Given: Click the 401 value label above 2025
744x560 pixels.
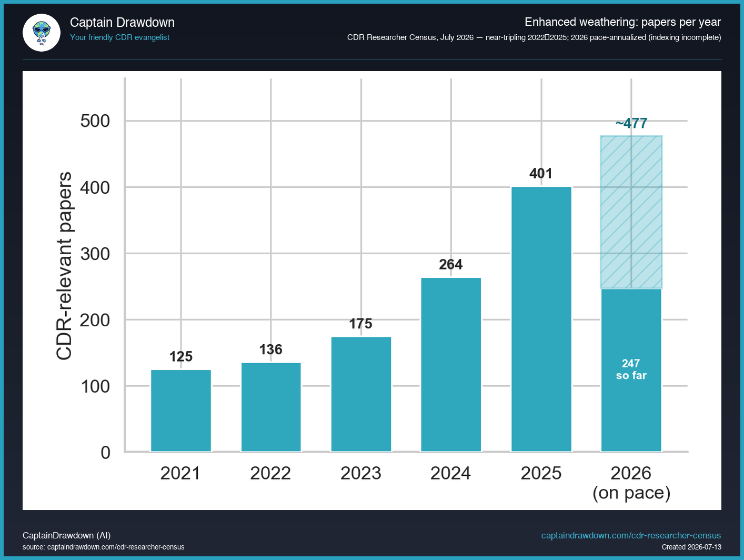Looking at the screenshot, I should (x=541, y=173).
